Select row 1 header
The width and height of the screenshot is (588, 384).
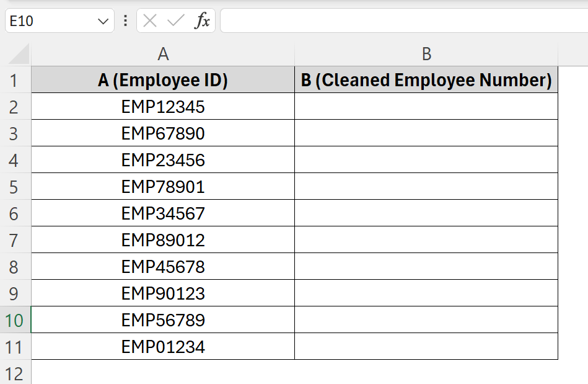pos(15,80)
